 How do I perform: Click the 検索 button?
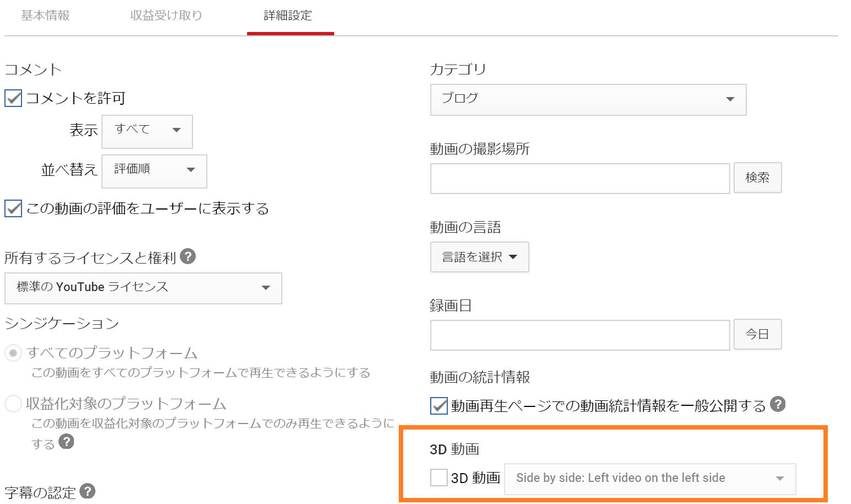click(x=758, y=178)
